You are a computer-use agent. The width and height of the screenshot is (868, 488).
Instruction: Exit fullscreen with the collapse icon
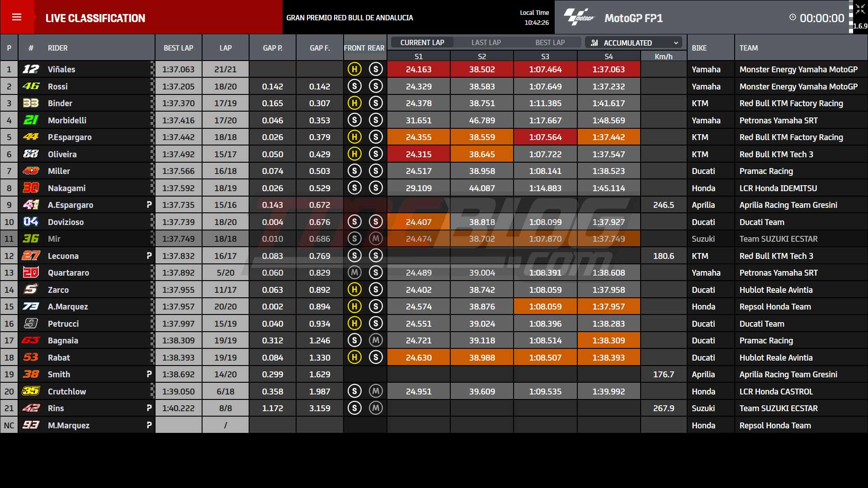[859, 9]
